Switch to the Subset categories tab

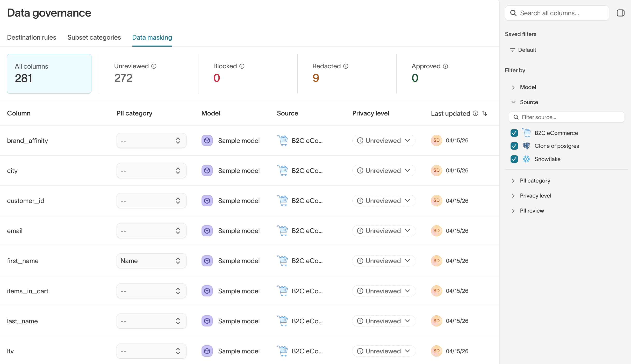pyautogui.click(x=94, y=38)
